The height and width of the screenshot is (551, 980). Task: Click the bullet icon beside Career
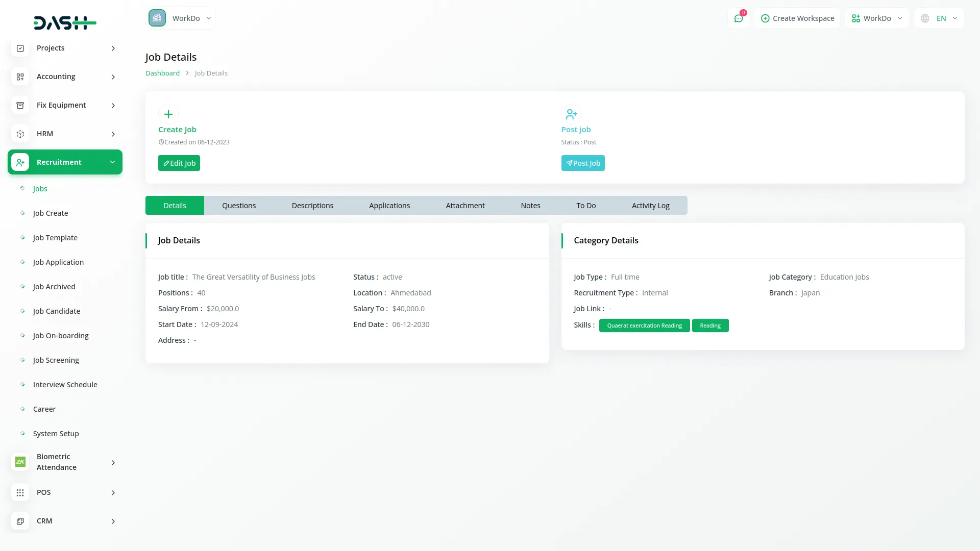point(22,409)
